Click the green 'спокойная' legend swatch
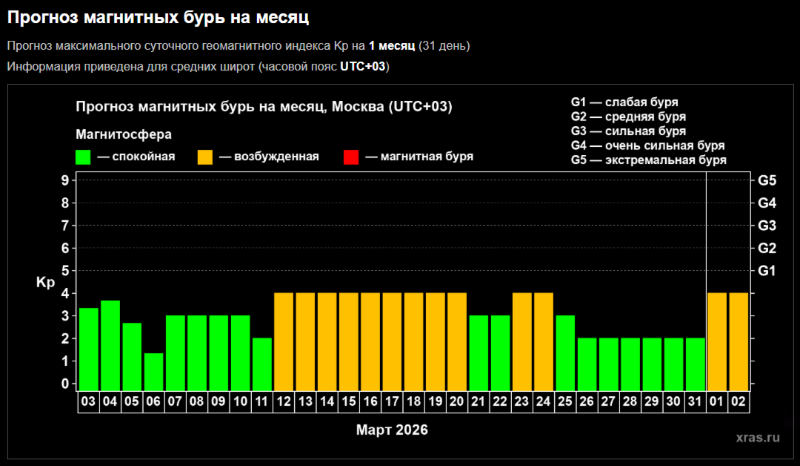 83,157
